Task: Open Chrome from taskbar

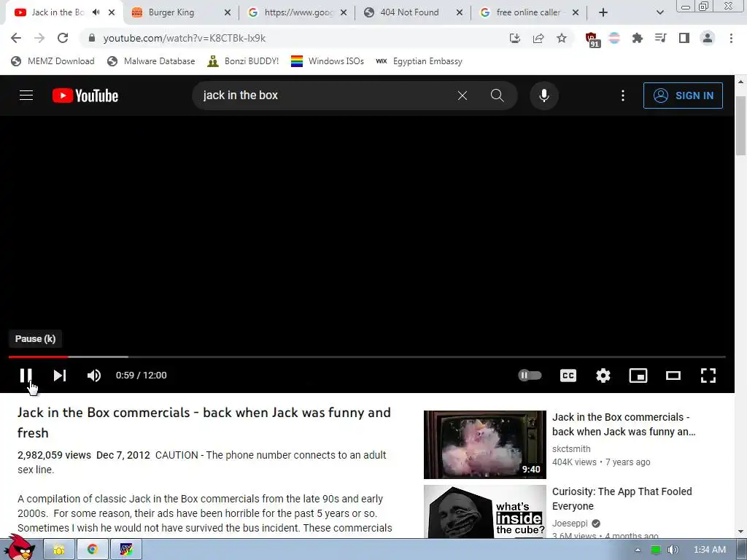Action: tap(92, 550)
